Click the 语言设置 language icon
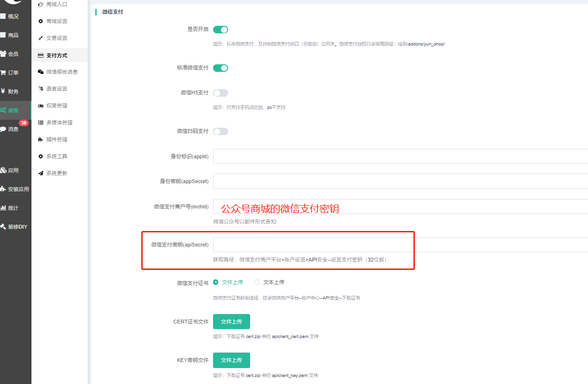Image resolution: width=588 pixels, height=384 pixels. [41, 89]
